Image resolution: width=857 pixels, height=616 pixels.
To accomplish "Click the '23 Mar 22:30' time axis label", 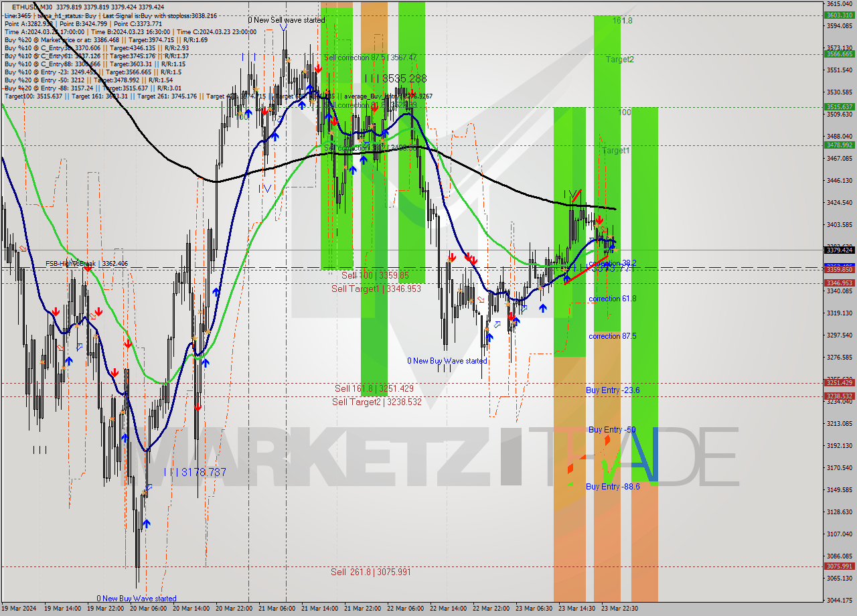I will [619, 609].
